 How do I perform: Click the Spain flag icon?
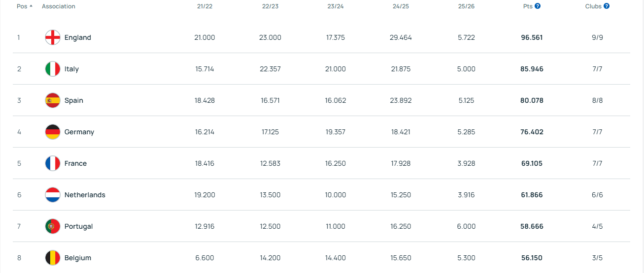point(53,100)
